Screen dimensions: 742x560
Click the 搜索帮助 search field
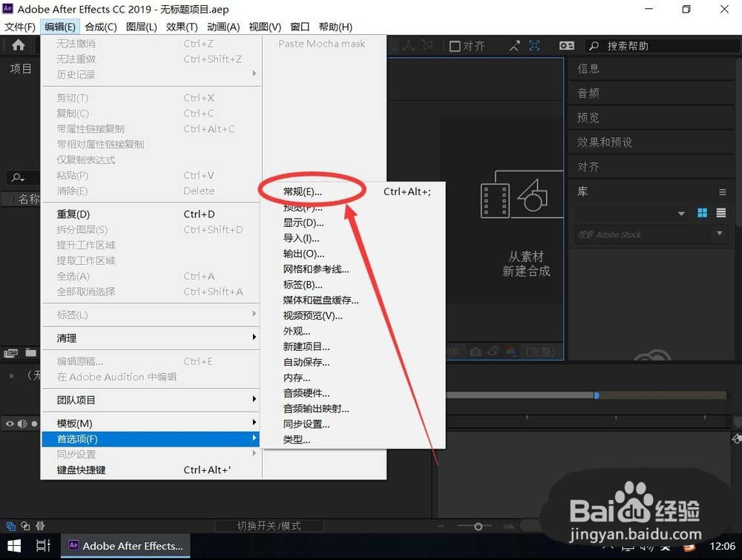(x=663, y=46)
